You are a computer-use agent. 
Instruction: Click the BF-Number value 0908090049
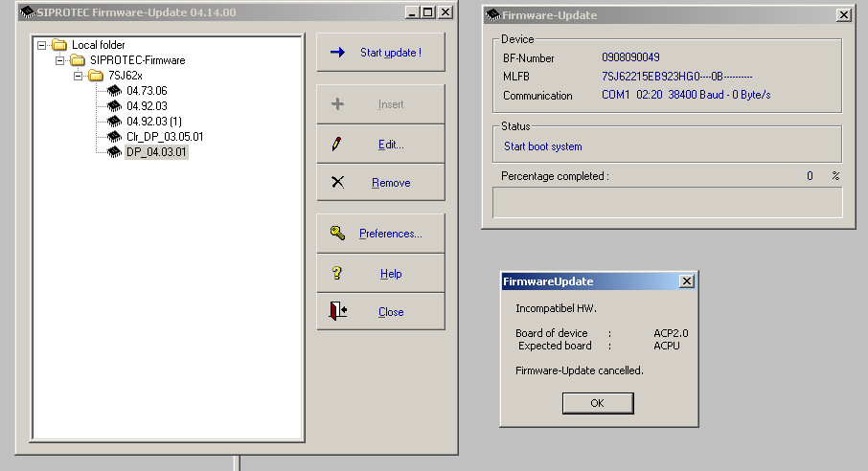[630, 57]
